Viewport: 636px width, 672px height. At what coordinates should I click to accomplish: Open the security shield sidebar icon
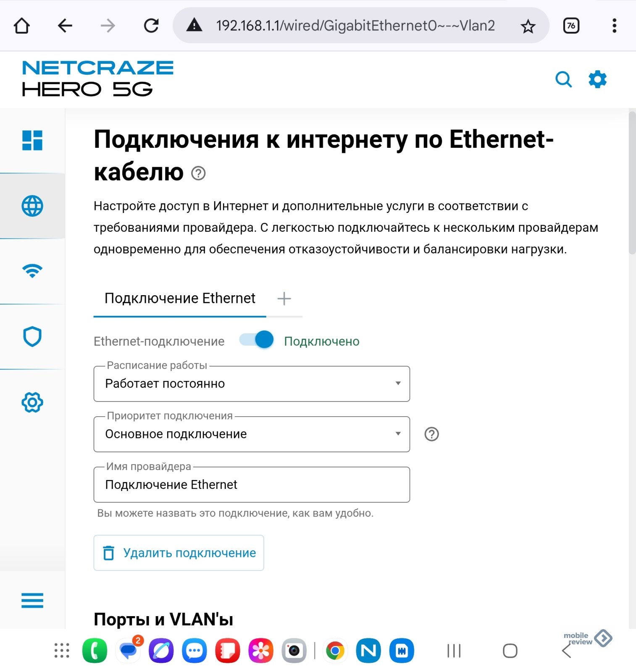pyautogui.click(x=32, y=336)
